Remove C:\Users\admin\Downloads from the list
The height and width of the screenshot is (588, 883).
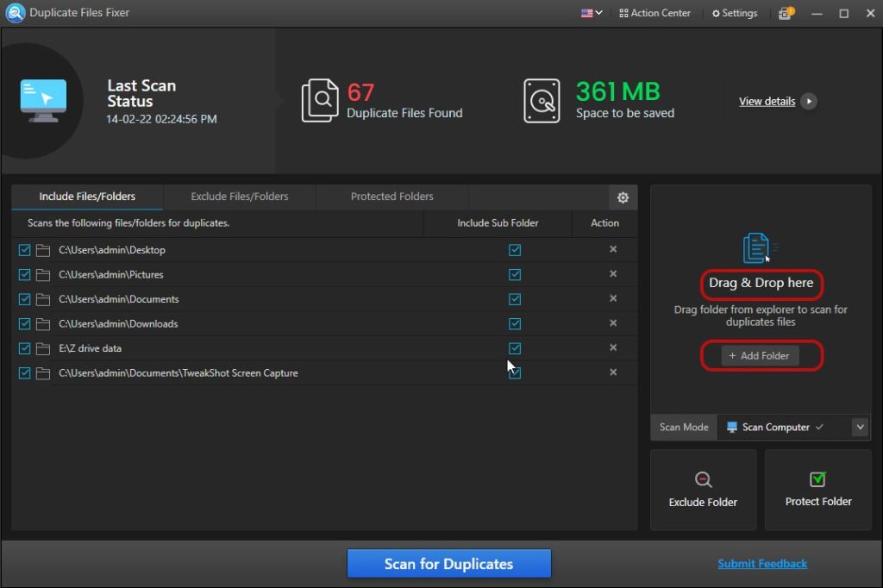pos(613,323)
